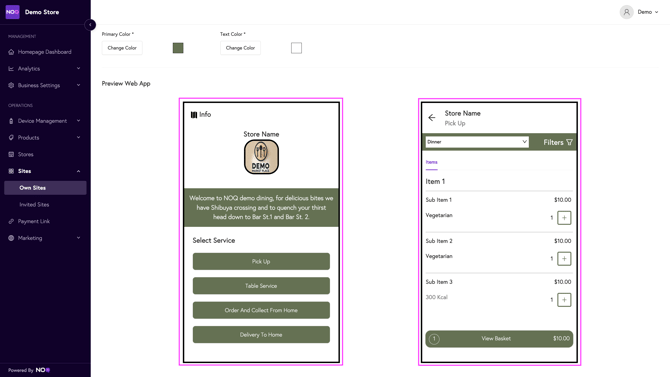Click the Products tag icon
Screen dimensions: 670x377
(11, 138)
